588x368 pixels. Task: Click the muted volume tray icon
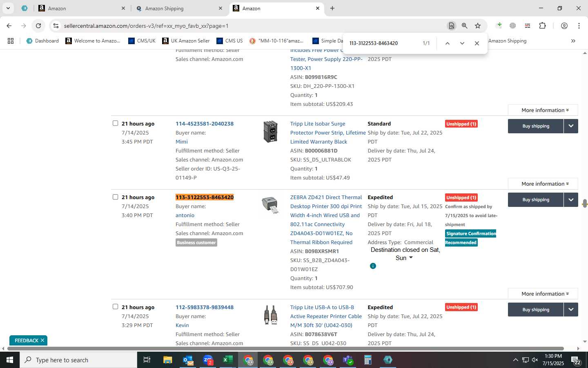click(x=535, y=360)
